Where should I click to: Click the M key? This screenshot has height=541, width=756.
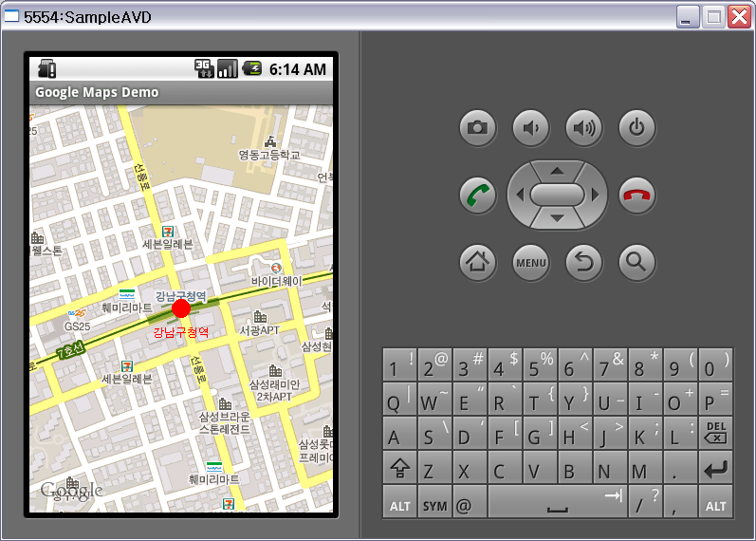(646, 467)
